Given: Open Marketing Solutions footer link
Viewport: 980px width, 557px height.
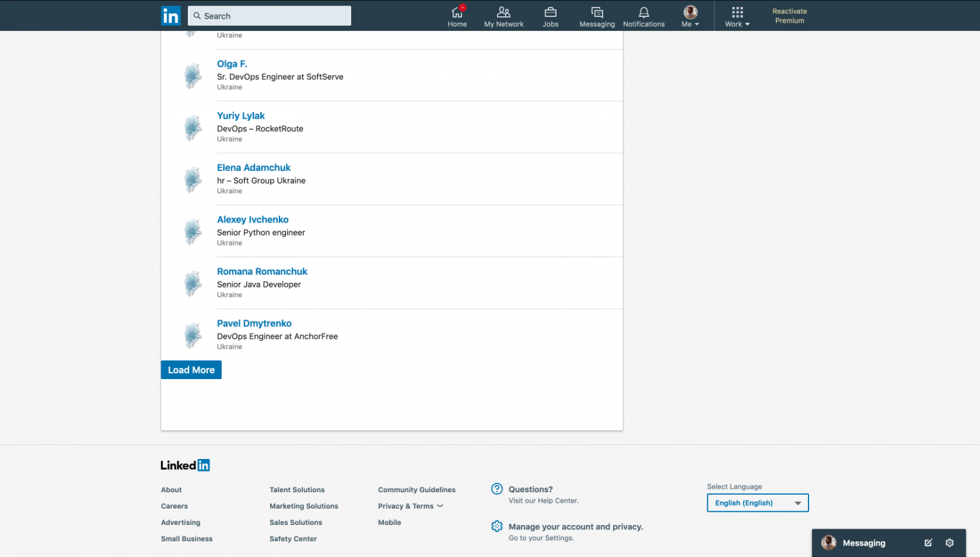Looking at the screenshot, I should click(x=303, y=506).
